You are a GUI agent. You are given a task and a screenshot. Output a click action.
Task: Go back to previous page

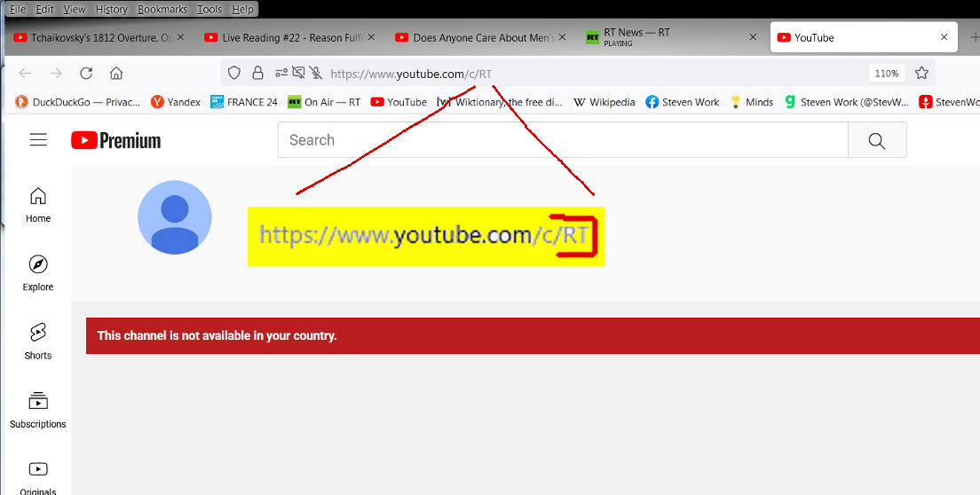[x=25, y=74]
